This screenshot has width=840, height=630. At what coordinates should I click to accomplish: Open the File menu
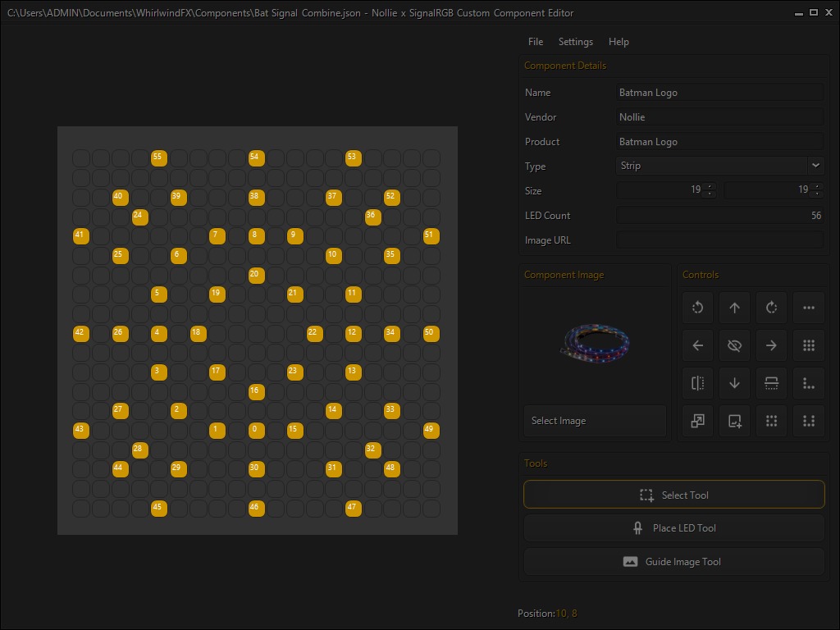click(535, 42)
